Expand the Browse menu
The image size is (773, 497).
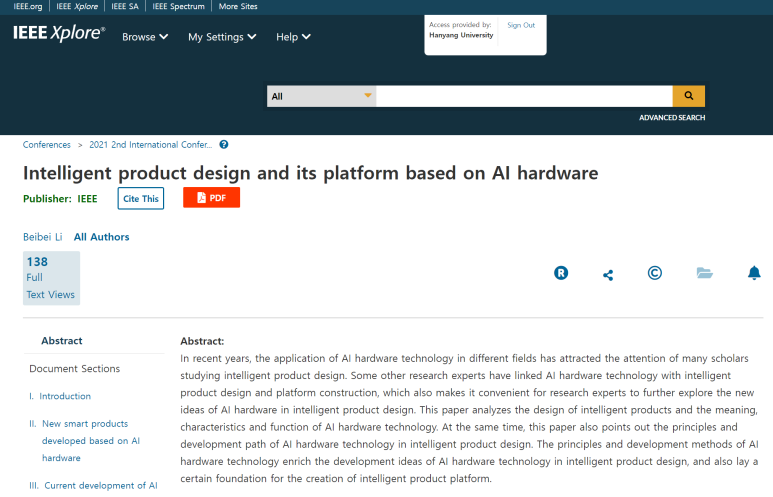[x=145, y=37]
